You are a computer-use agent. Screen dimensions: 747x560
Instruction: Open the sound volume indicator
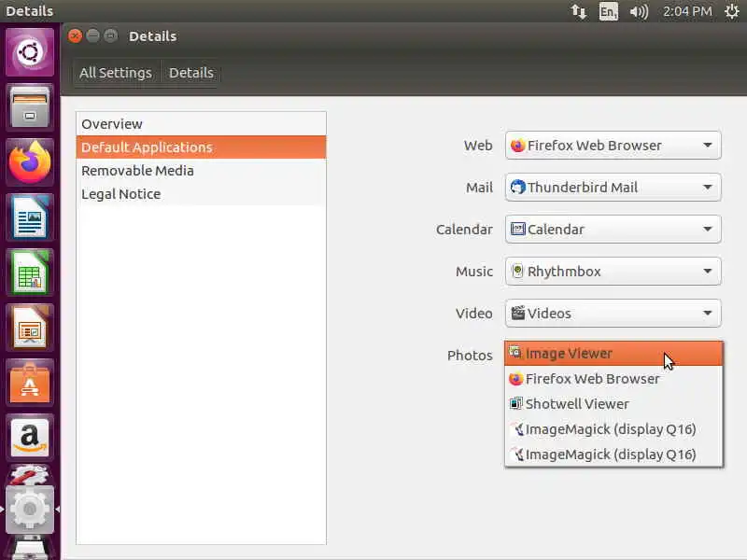(x=639, y=11)
